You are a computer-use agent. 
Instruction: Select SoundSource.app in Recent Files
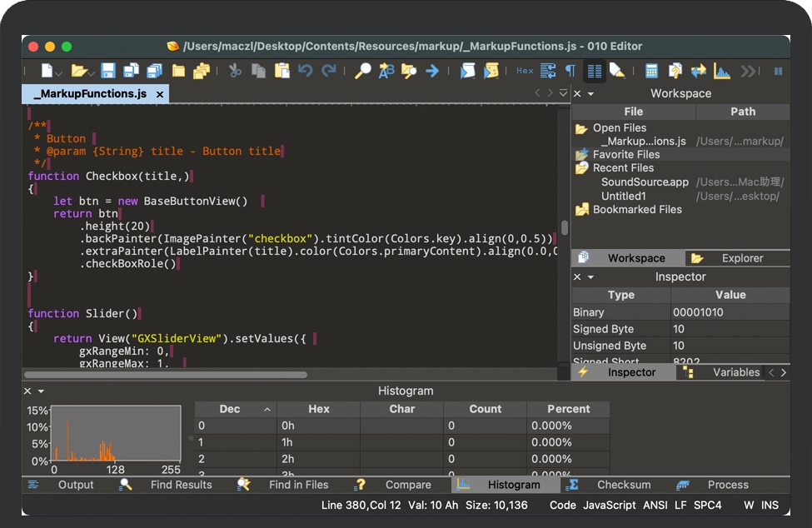click(645, 182)
